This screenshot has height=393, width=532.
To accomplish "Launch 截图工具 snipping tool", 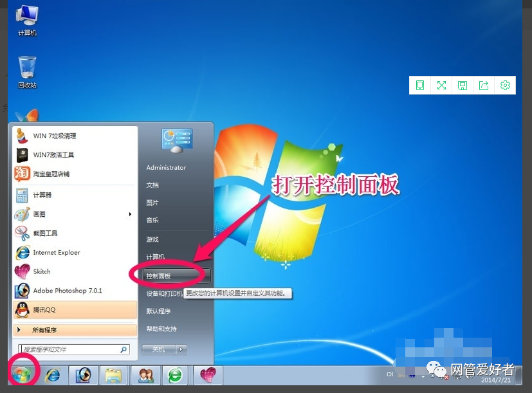I will 75,233.
